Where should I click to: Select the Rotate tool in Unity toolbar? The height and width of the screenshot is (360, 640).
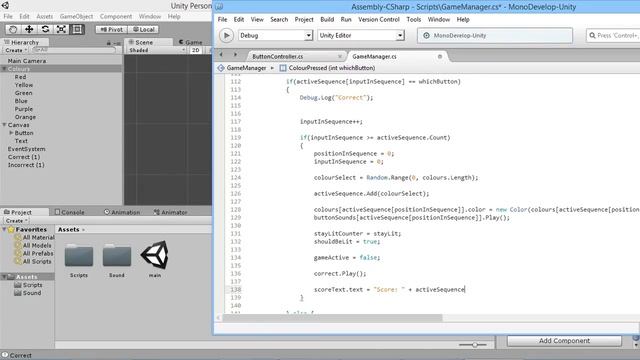click(45, 29)
